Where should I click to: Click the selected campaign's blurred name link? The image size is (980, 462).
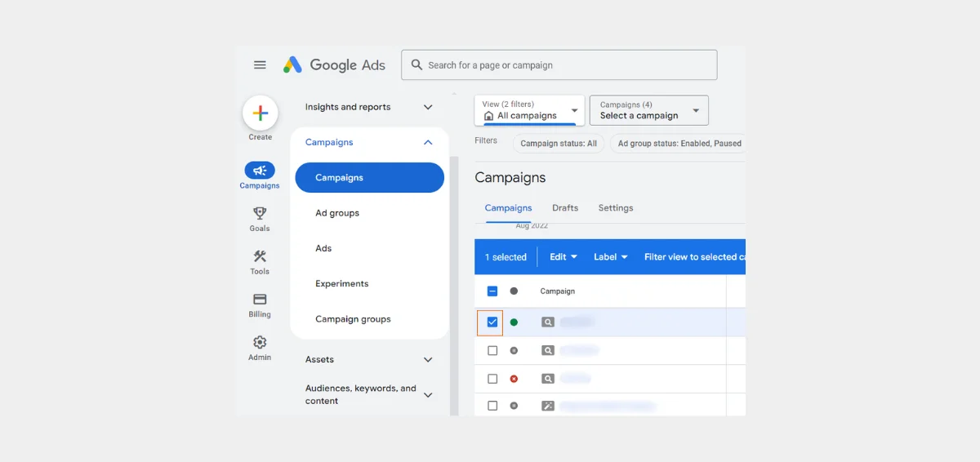576,322
